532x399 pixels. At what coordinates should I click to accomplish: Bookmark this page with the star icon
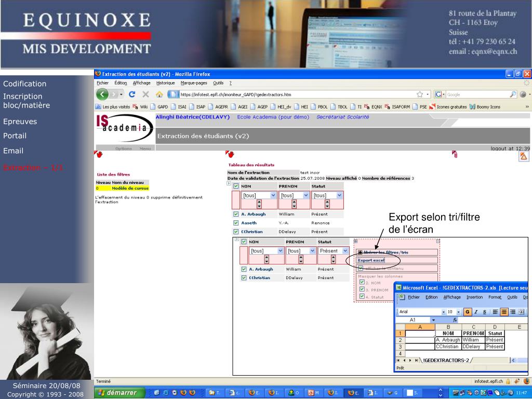click(x=420, y=95)
